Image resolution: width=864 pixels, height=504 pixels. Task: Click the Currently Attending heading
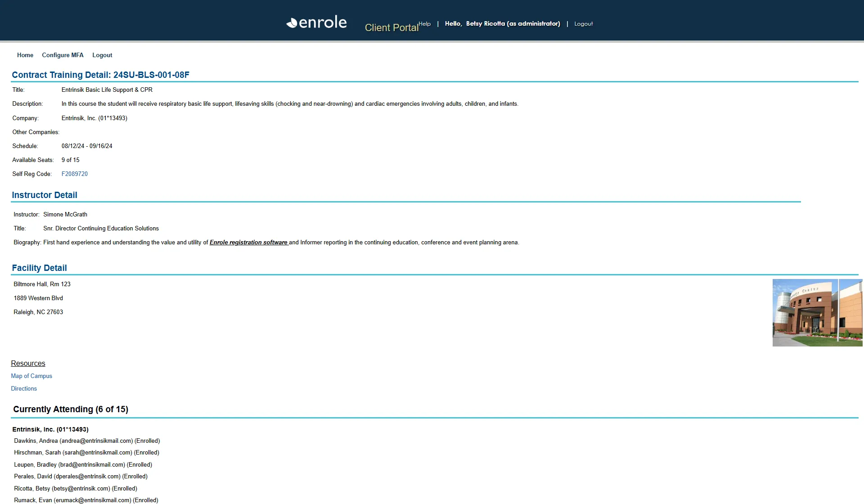(71, 409)
